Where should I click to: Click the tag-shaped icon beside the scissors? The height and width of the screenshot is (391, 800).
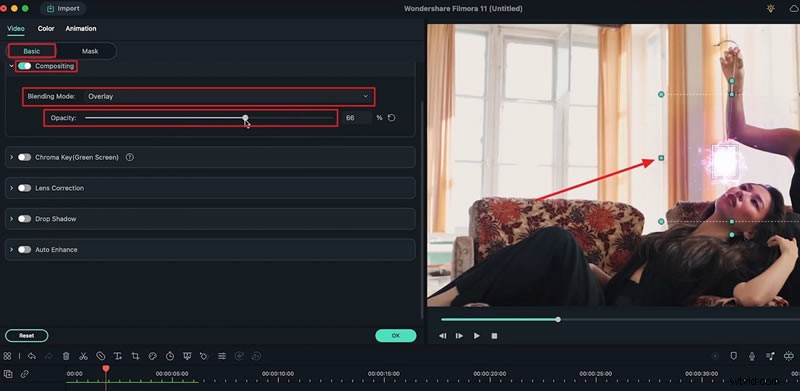coord(101,356)
